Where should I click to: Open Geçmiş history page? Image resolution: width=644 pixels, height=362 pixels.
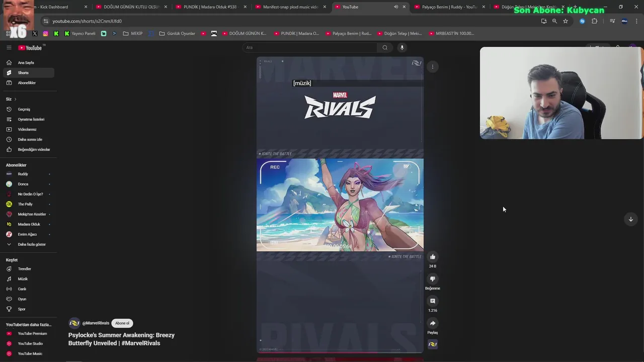(x=29, y=110)
